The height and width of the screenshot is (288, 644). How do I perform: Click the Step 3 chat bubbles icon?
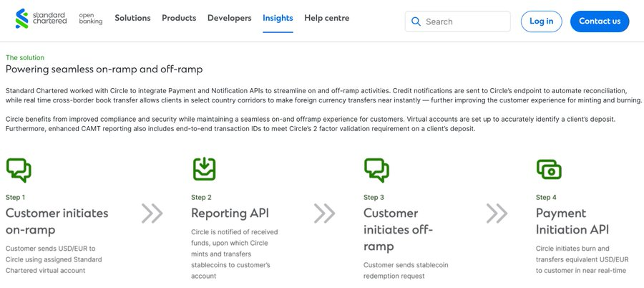[376, 170]
